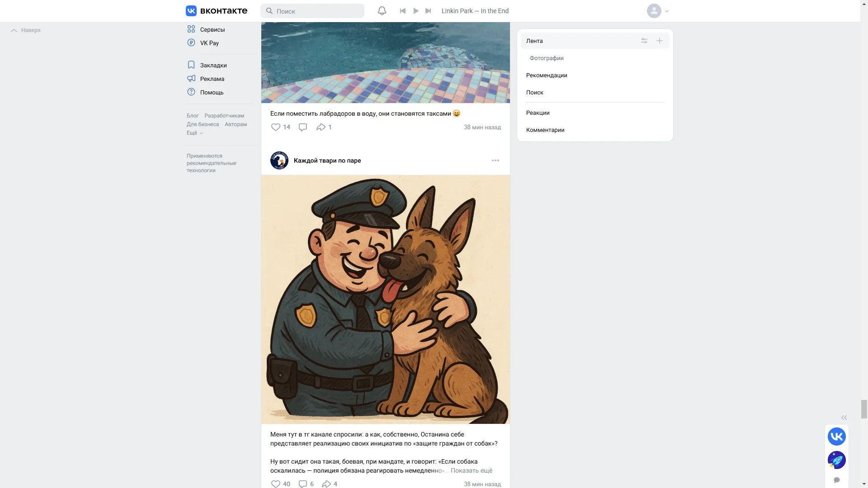This screenshot has height=488, width=868.
Task: Play the Linkin Park track
Action: (x=416, y=11)
